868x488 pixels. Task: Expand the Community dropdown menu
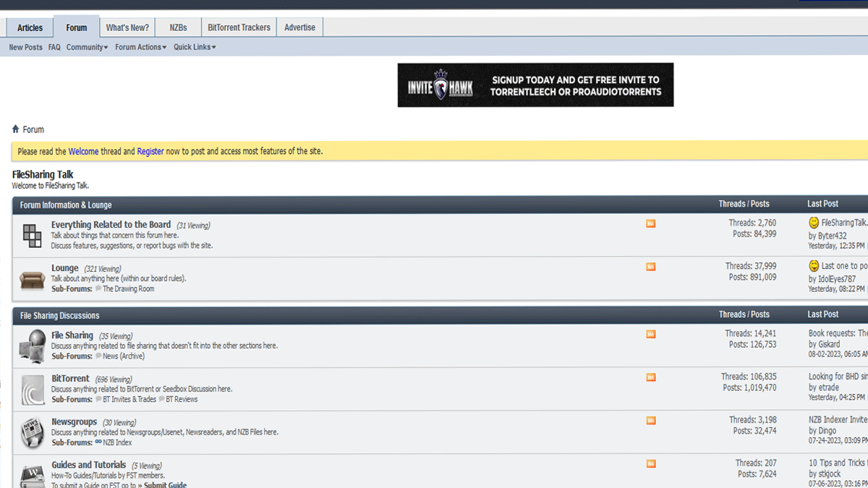[87, 48]
